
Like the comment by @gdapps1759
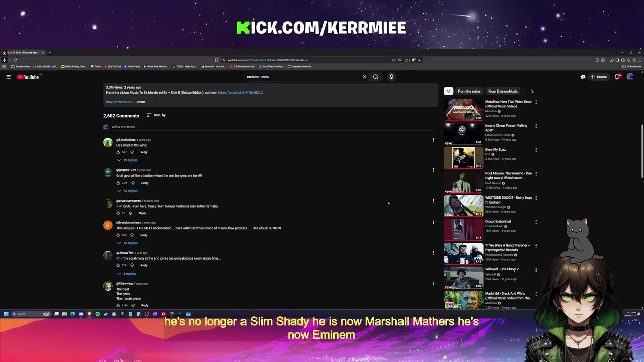coord(118,183)
